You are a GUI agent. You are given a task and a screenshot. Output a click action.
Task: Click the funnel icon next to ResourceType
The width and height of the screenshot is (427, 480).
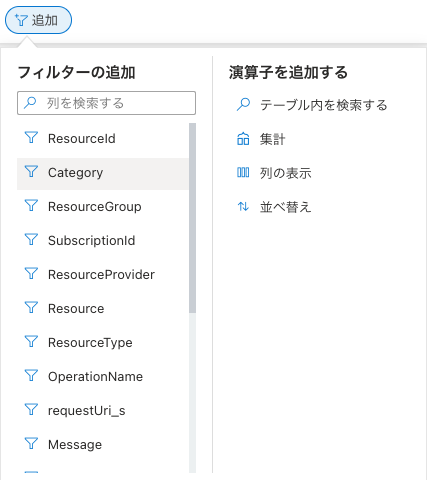31,341
